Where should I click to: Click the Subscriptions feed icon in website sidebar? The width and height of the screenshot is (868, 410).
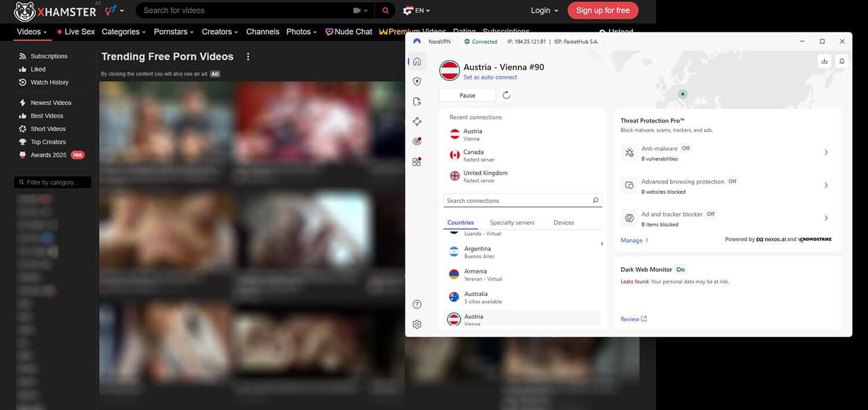23,56
